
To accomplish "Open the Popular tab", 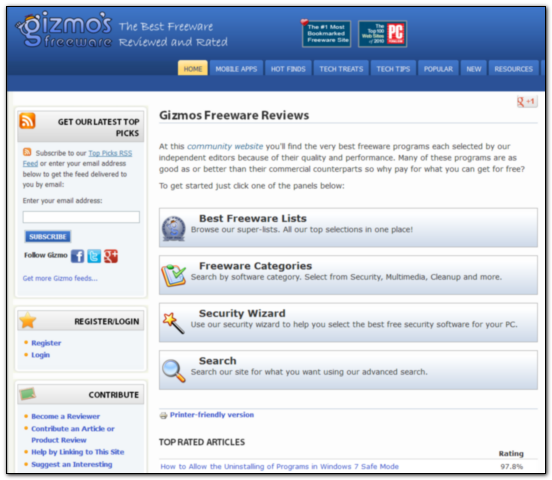I will [x=438, y=68].
